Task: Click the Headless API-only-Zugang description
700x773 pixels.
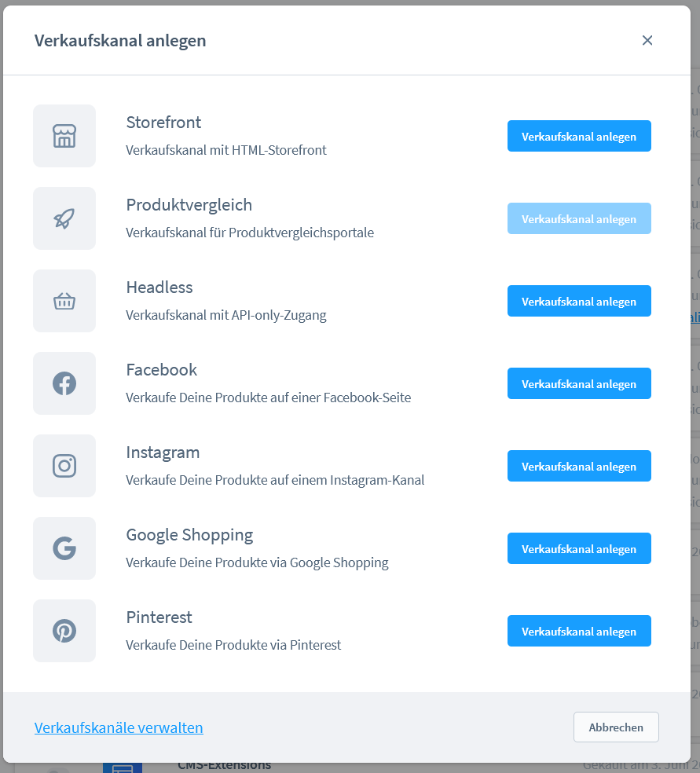Action: [x=225, y=315]
